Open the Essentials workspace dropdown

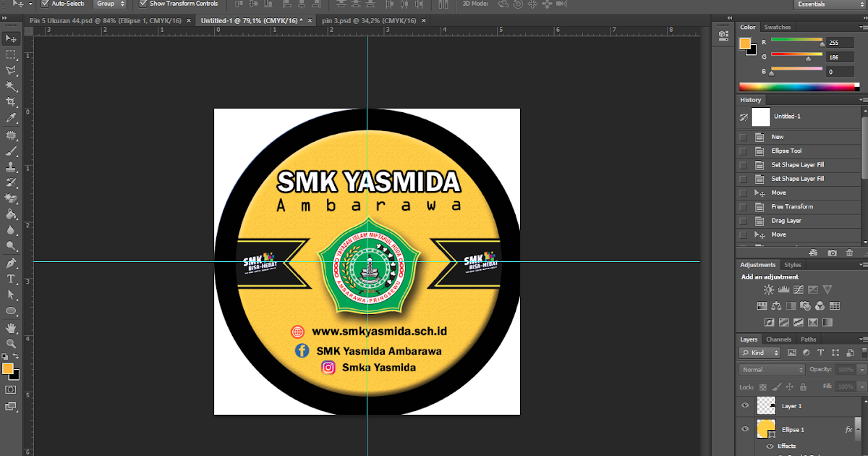(829, 4)
